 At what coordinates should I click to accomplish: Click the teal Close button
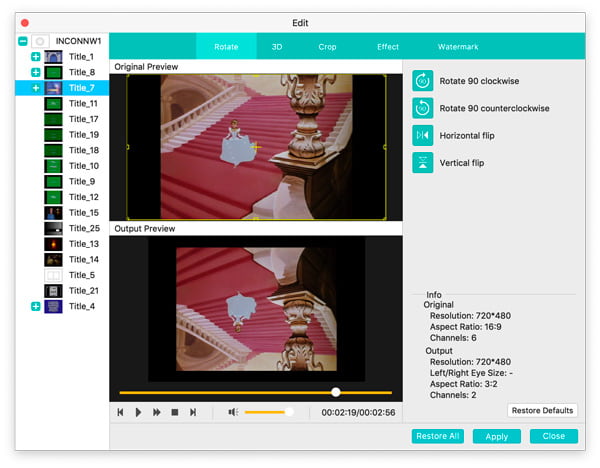point(553,436)
